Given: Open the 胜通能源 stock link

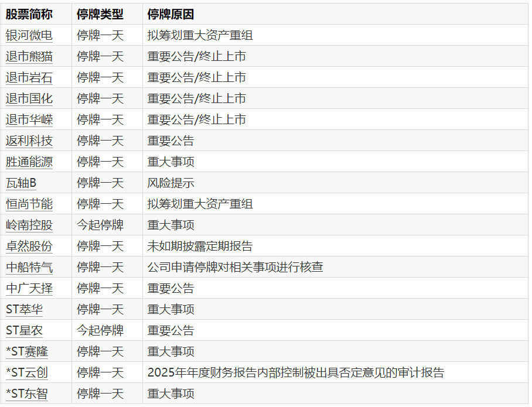Looking at the screenshot, I should tap(29, 162).
